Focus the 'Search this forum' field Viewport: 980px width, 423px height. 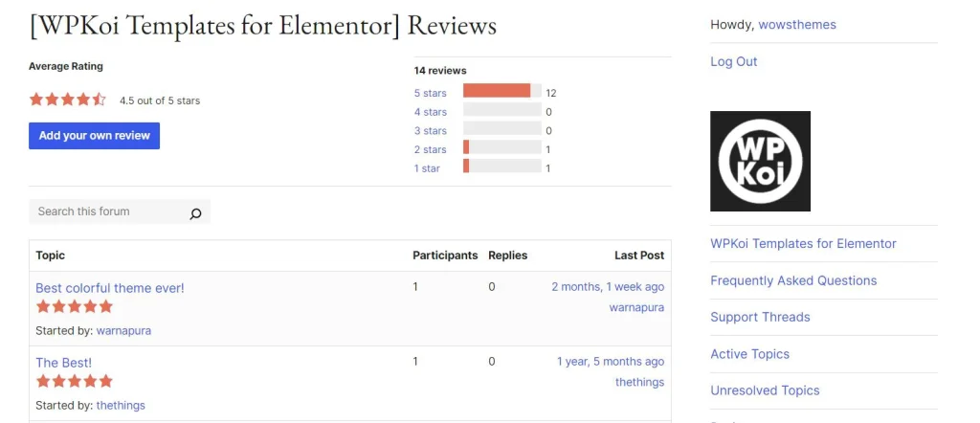pos(109,211)
